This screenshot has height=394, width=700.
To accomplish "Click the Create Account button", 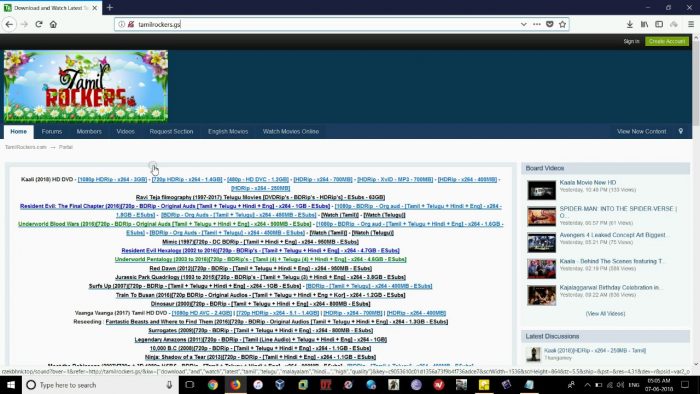I will pyautogui.click(x=667, y=41).
